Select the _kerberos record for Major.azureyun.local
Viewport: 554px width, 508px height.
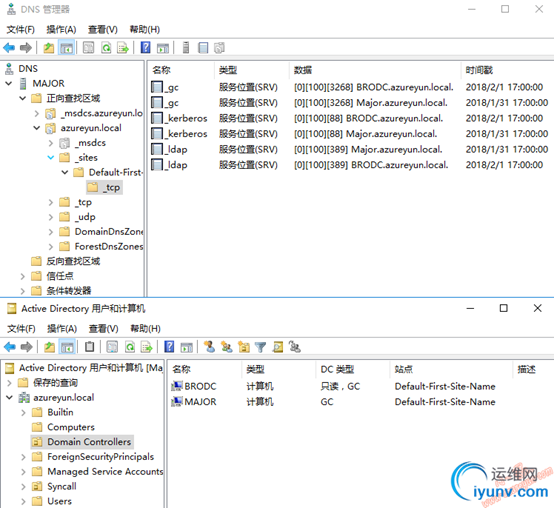(x=349, y=134)
